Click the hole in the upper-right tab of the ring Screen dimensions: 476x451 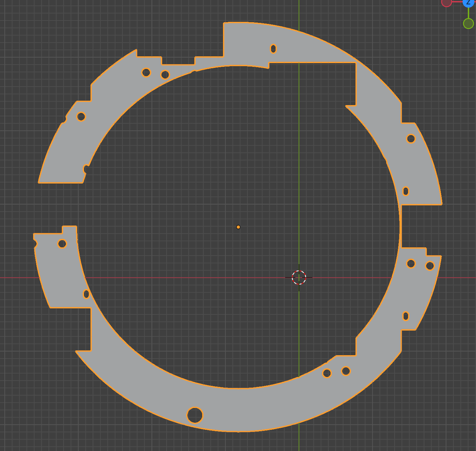pos(411,139)
